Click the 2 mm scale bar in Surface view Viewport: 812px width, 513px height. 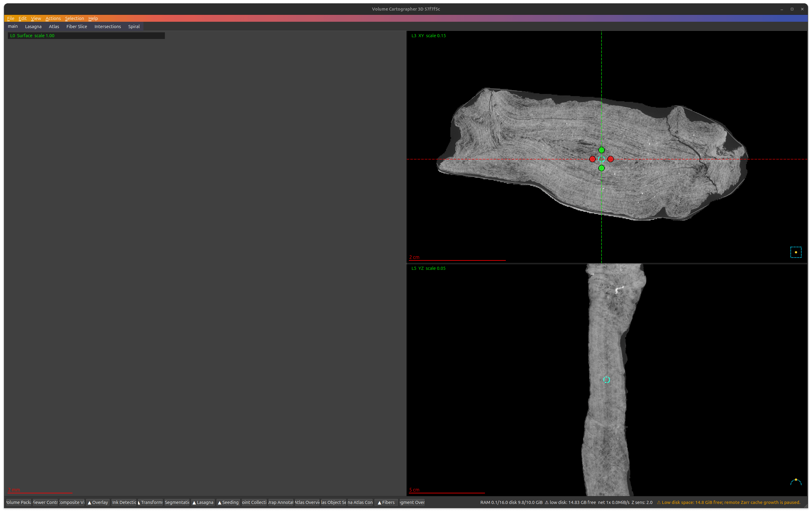pyautogui.click(x=40, y=491)
